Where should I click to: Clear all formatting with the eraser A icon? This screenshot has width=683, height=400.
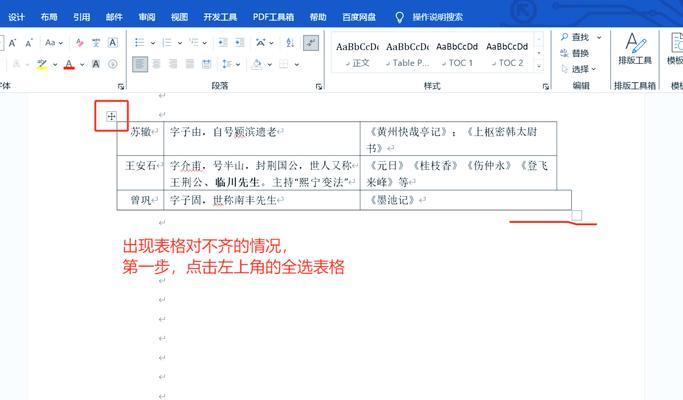tap(79, 43)
